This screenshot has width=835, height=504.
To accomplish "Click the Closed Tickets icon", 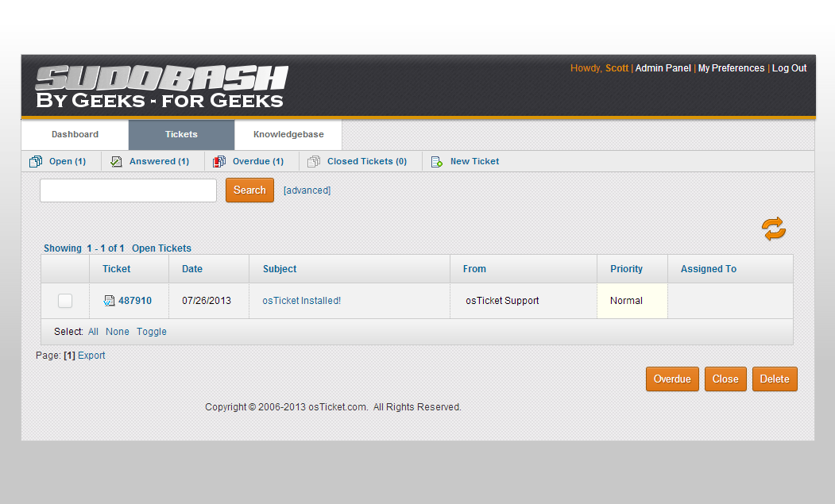I will [x=314, y=162].
